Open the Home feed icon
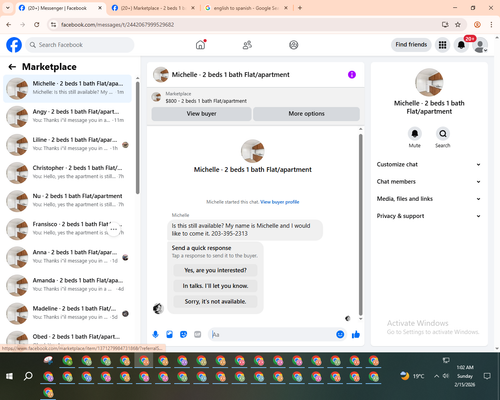Screen dimensions: 500x400 pyautogui.click(x=201, y=45)
